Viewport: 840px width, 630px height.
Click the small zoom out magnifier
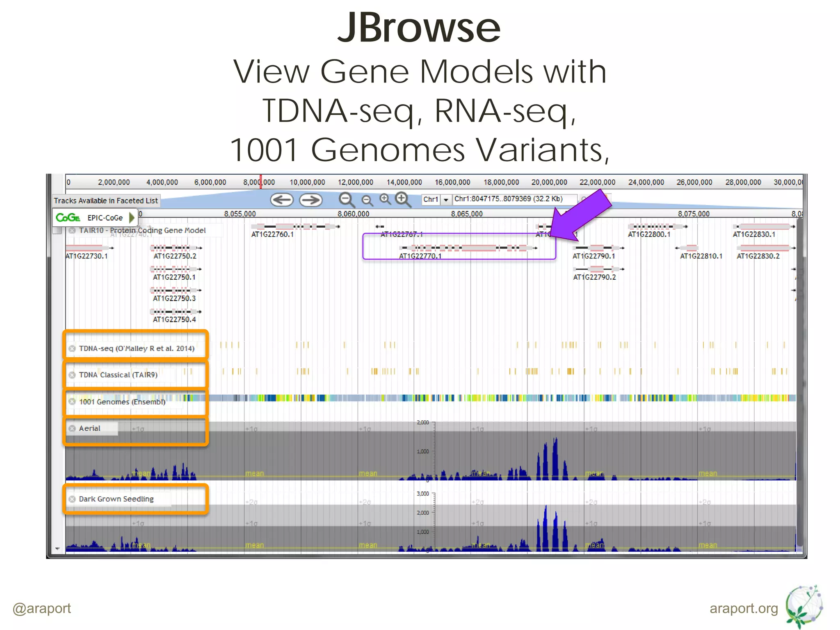(367, 200)
